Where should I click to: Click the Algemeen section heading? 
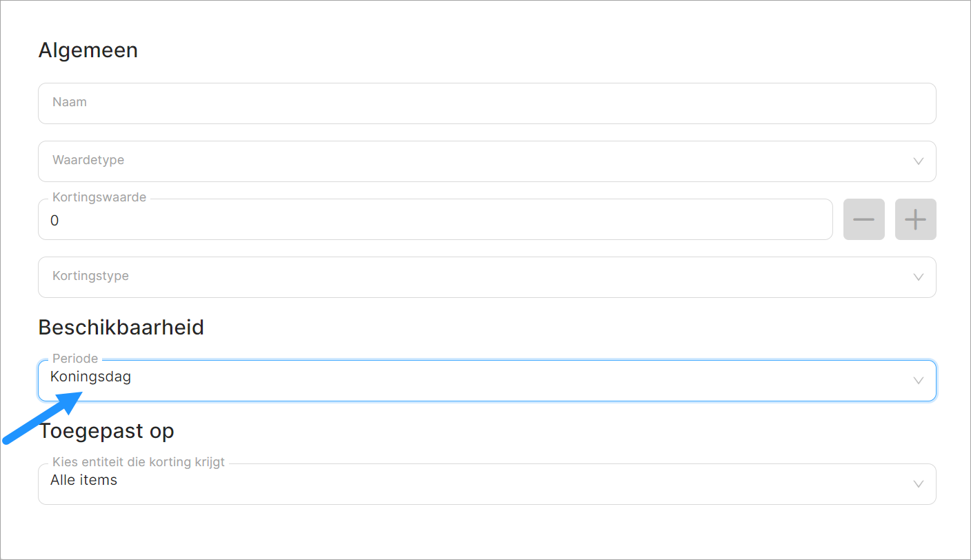click(x=88, y=50)
